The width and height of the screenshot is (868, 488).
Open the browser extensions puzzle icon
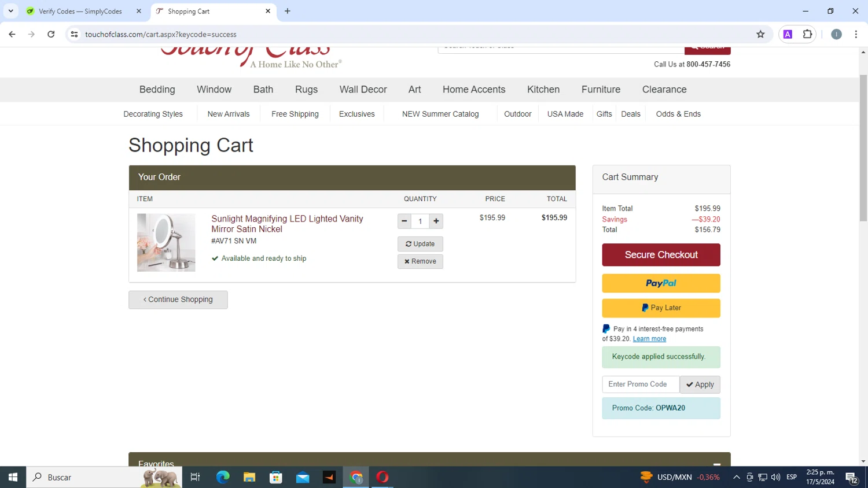807,34
